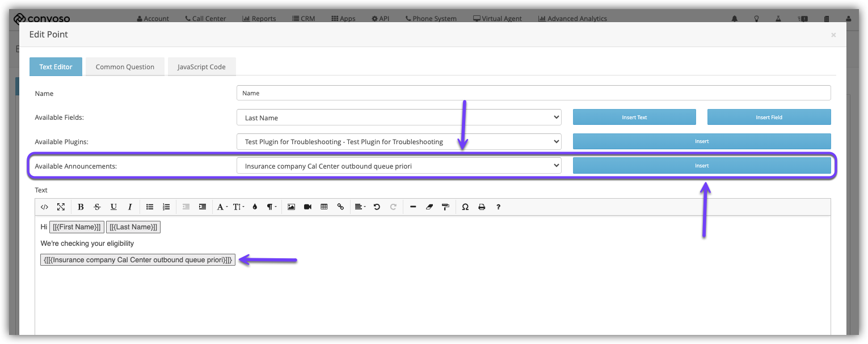Switch to the JavaScript Code tab

pyautogui.click(x=201, y=67)
